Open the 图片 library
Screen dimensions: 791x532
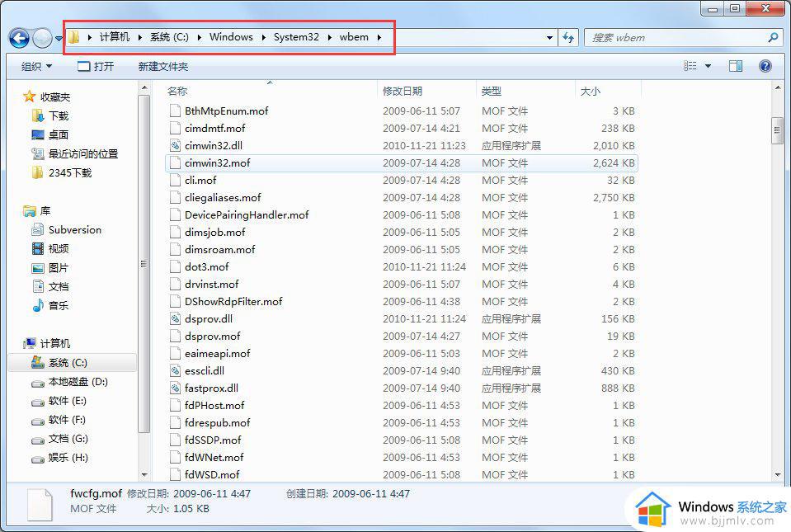click(50, 268)
